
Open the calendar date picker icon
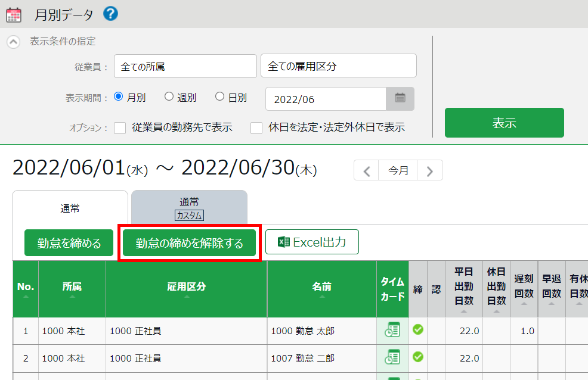400,99
